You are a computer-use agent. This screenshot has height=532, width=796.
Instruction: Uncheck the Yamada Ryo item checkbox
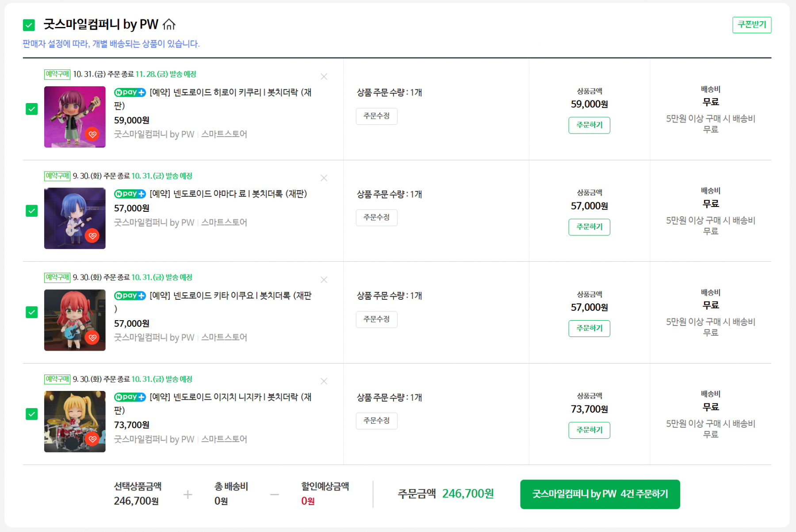tap(32, 211)
